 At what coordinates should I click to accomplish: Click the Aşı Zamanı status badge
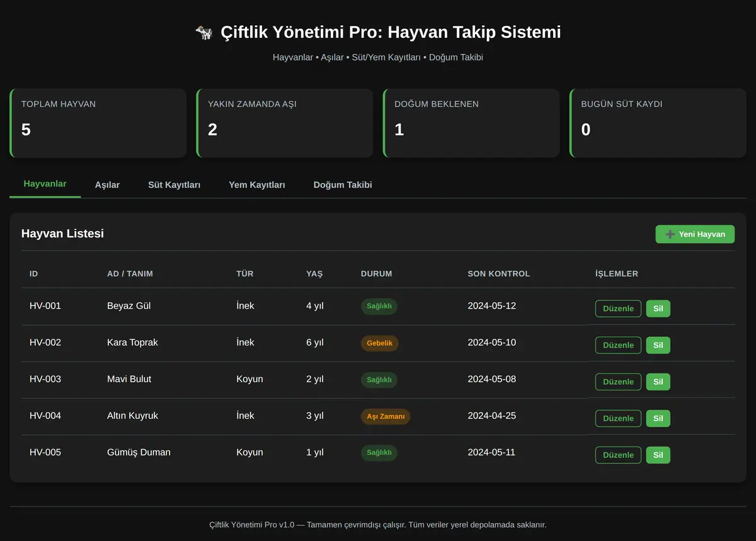[386, 416]
